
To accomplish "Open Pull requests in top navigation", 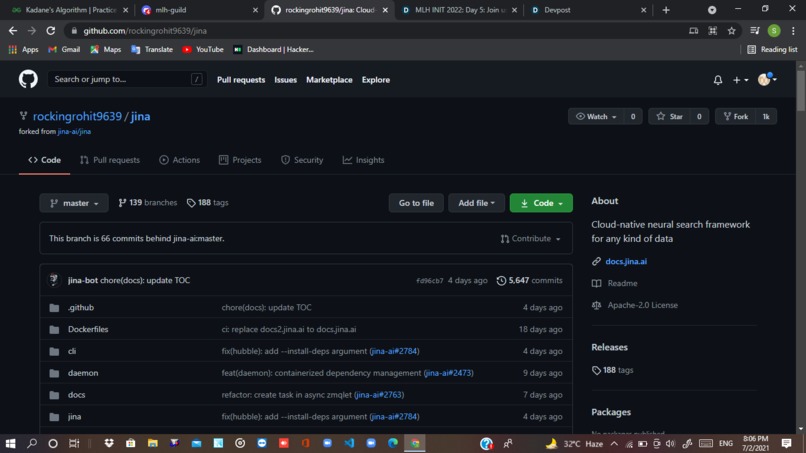I will (241, 80).
